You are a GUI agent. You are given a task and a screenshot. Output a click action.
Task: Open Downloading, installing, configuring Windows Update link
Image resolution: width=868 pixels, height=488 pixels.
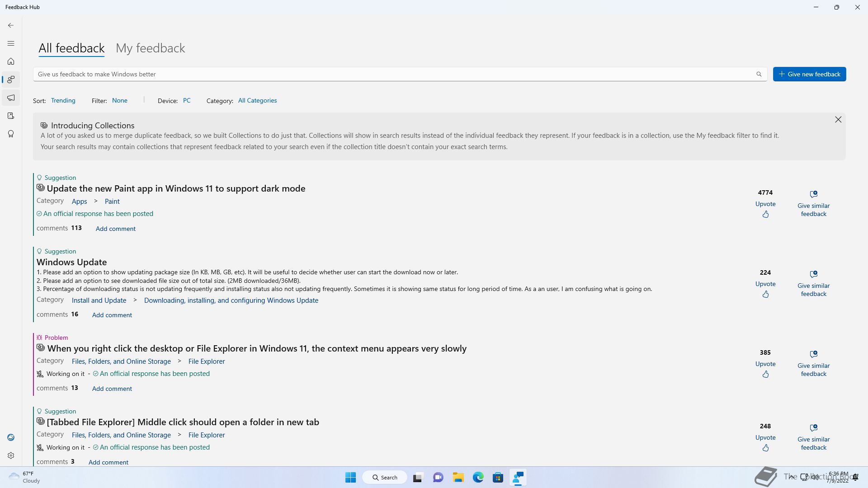click(231, 300)
